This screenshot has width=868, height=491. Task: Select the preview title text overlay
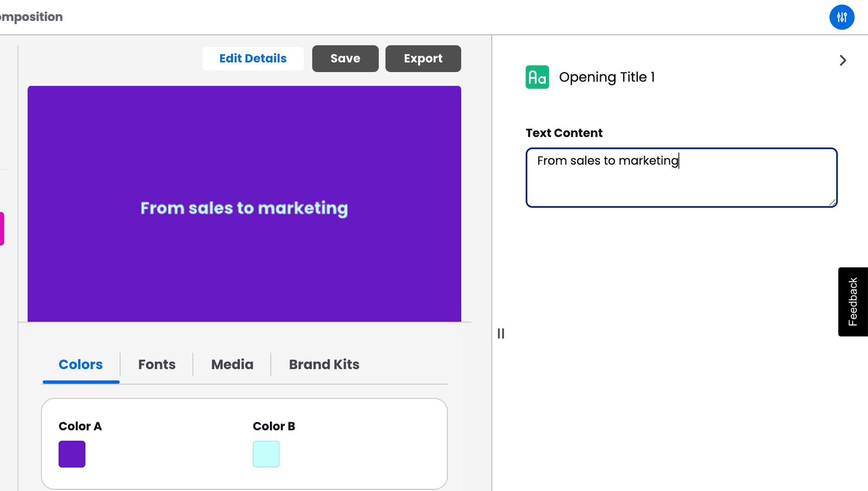pyautogui.click(x=244, y=208)
